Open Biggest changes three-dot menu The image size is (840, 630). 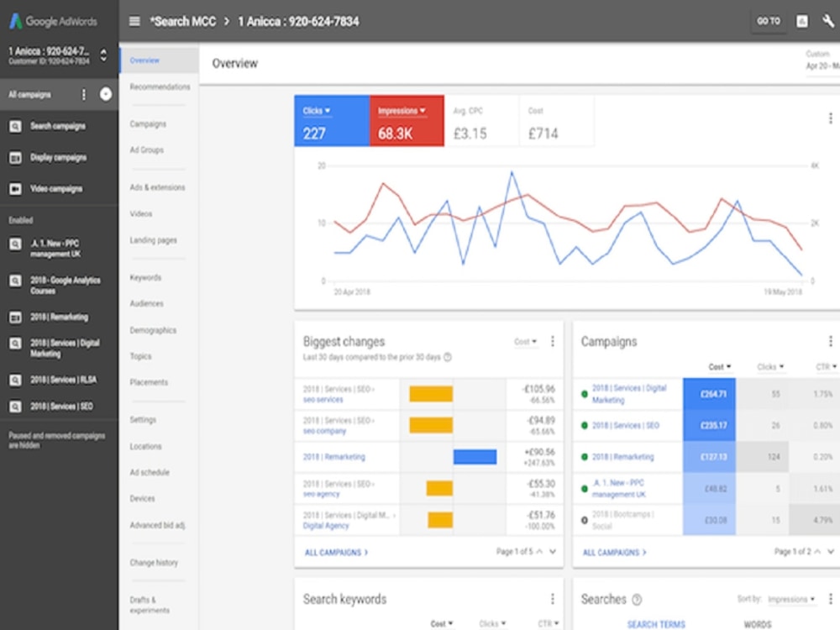click(553, 342)
